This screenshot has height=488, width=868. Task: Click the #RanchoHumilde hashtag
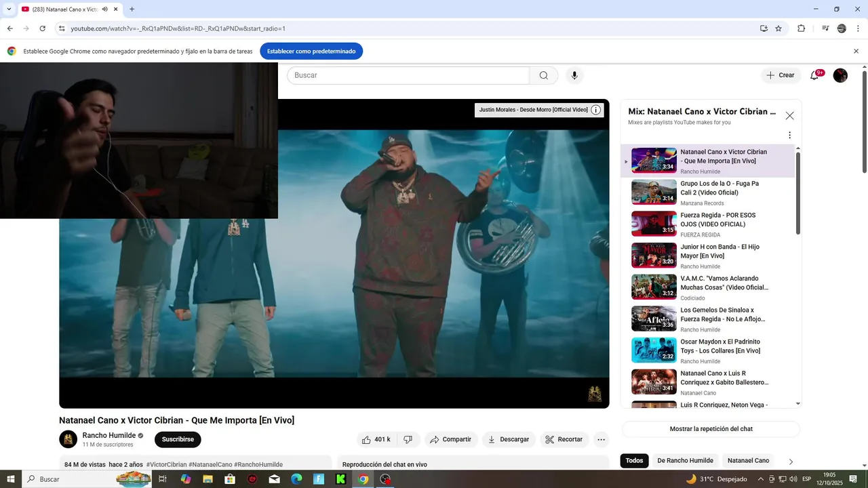tap(258, 464)
